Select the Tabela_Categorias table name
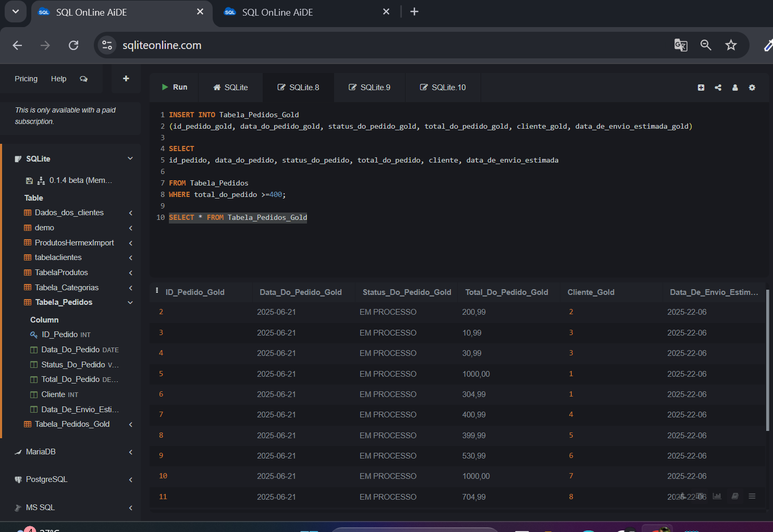The height and width of the screenshot is (532, 773). (x=66, y=288)
